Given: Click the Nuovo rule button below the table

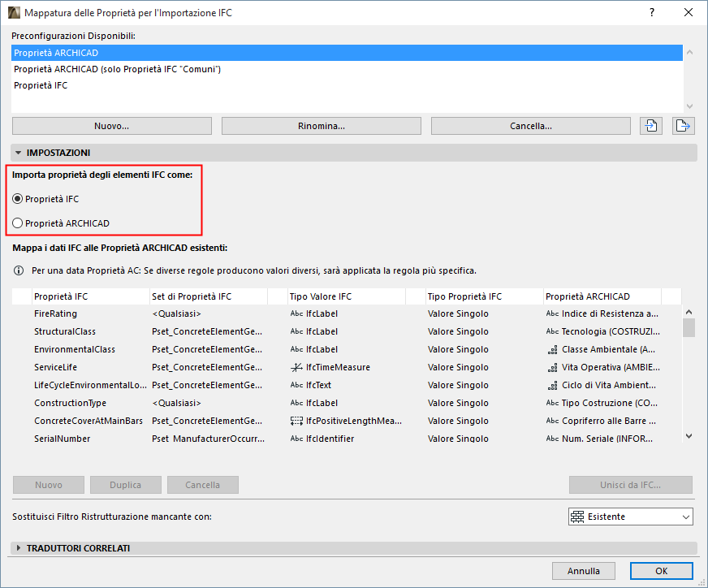Looking at the screenshot, I should click(49, 485).
